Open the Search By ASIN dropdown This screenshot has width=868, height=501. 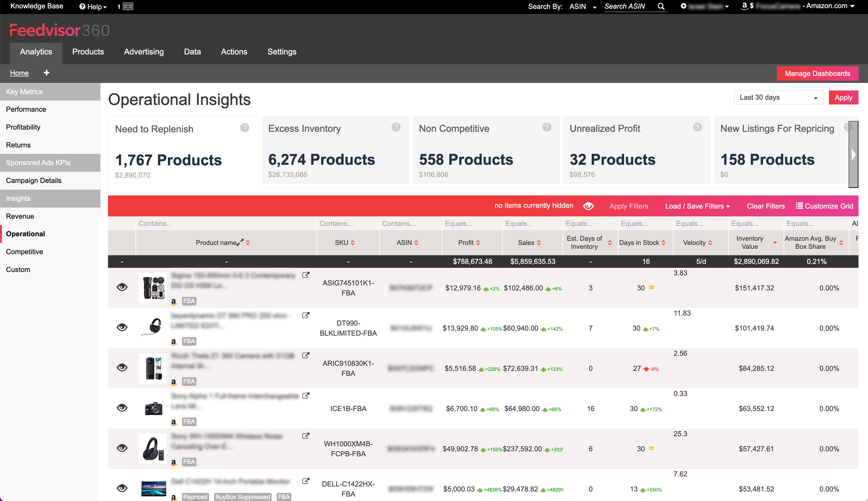[594, 6]
